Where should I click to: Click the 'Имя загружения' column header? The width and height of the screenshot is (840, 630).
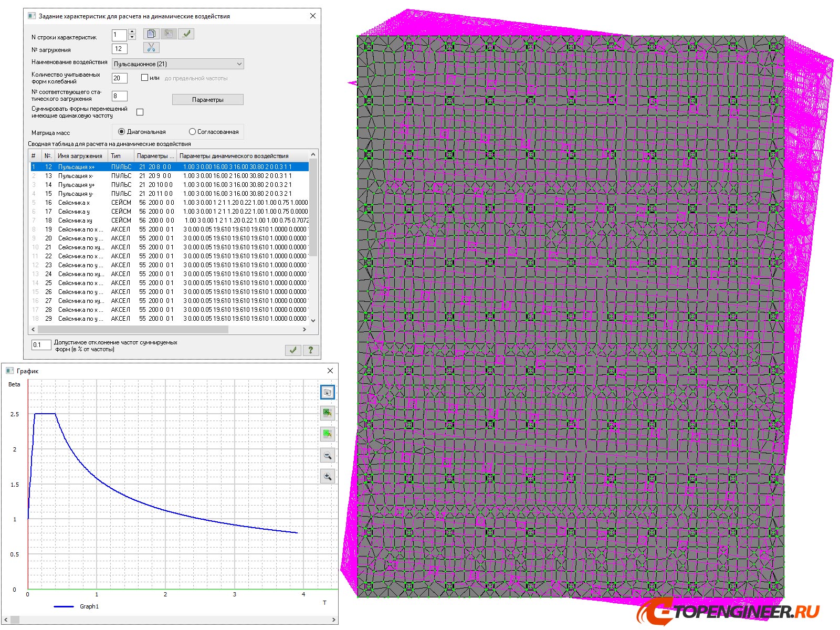[x=80, y=156]
